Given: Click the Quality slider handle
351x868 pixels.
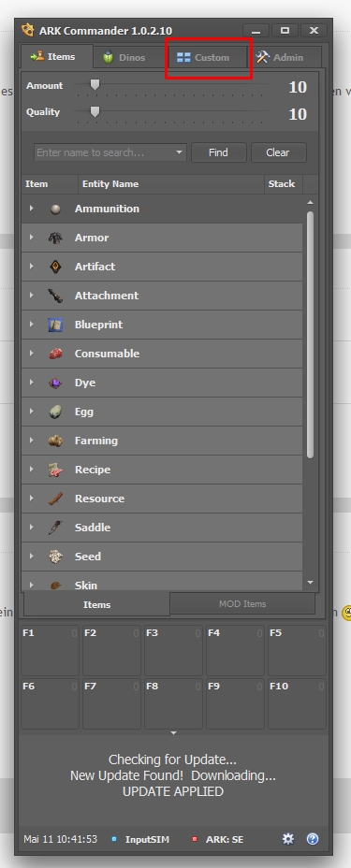Looking at the screenshot, I should pyautogui.click(x=95, y=112).
